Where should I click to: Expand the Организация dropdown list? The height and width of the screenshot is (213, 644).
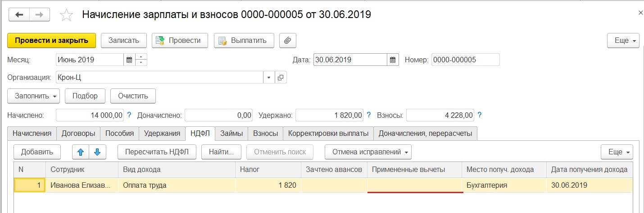(269, 78)
